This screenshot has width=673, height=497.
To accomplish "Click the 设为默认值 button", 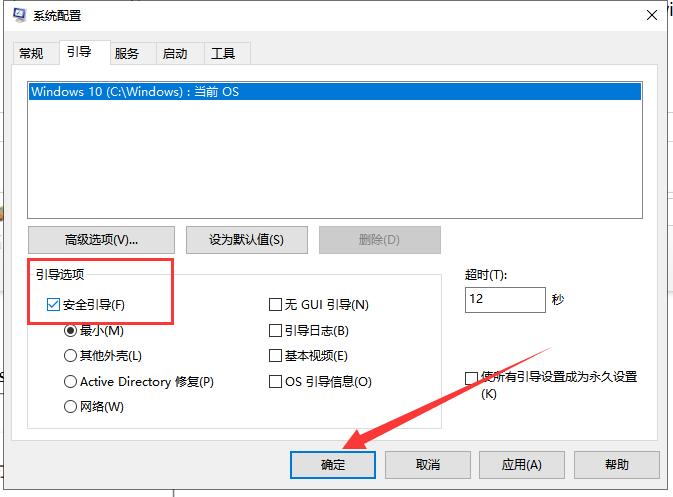I will click(246, 240).
